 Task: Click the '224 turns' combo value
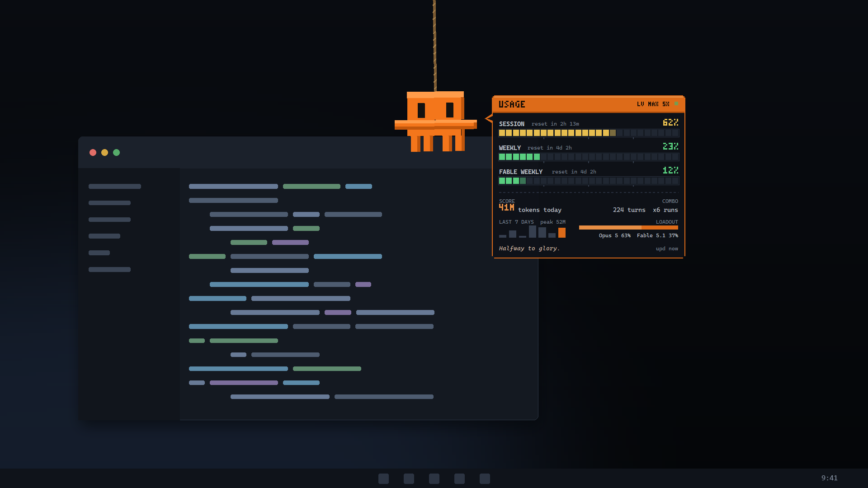[x=629, y=210]
